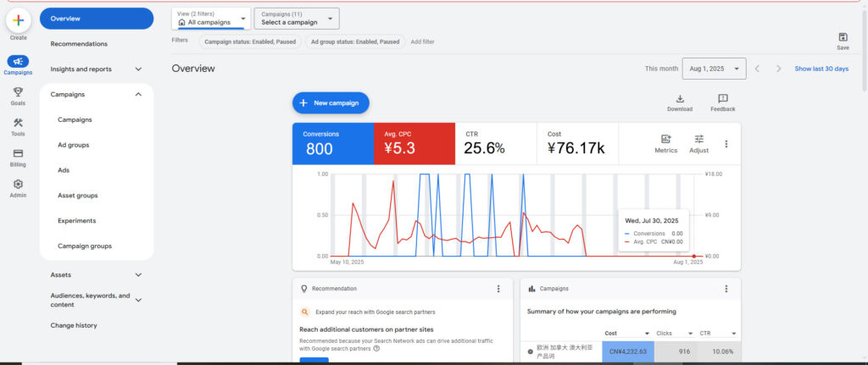Open the Goals trophy icon
This screenshot has height=365, width=868.
[x=18, y=92]
